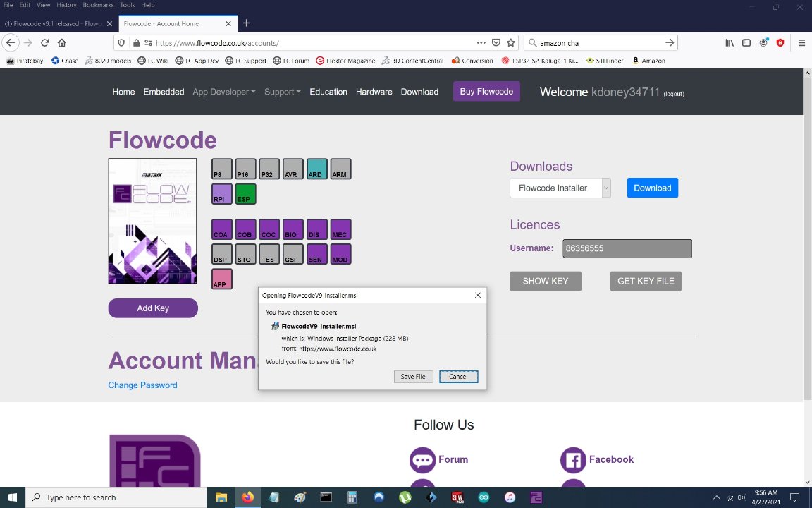Select the green ESP chip pack icon
Screen dimensions: 812x508
coord(245,194)
